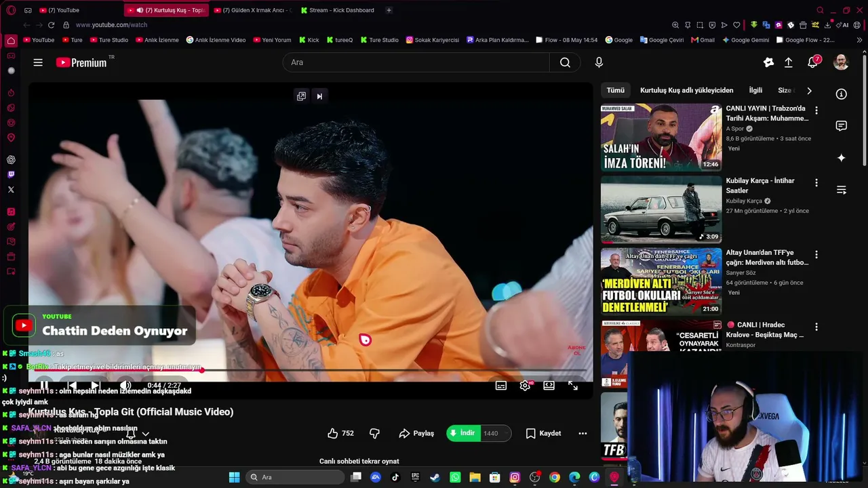Open ChatGPT from the Opera sidebar
The width and height of the screenshot is (868, 488).
(11, 160)
